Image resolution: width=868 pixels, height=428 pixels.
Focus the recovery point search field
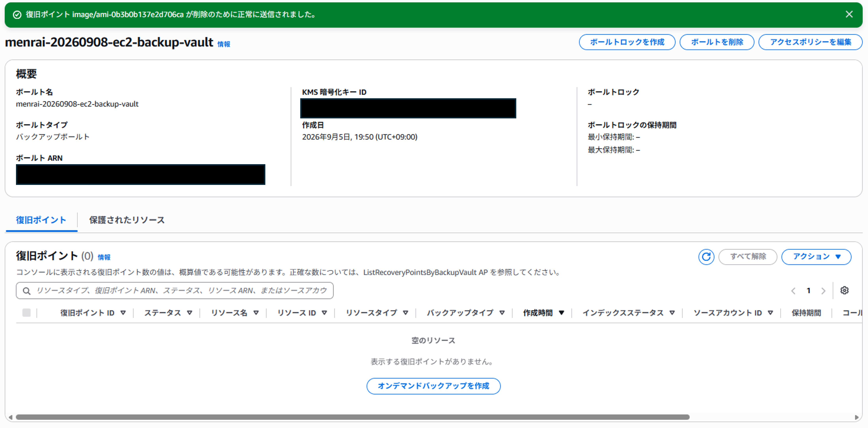point(175,290)
